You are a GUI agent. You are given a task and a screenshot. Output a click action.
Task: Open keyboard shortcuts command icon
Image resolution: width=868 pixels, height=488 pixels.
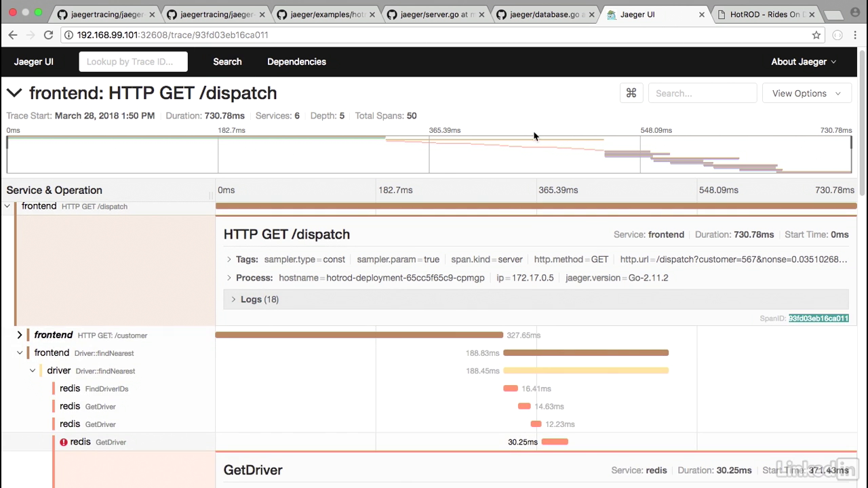pos(631,94)
